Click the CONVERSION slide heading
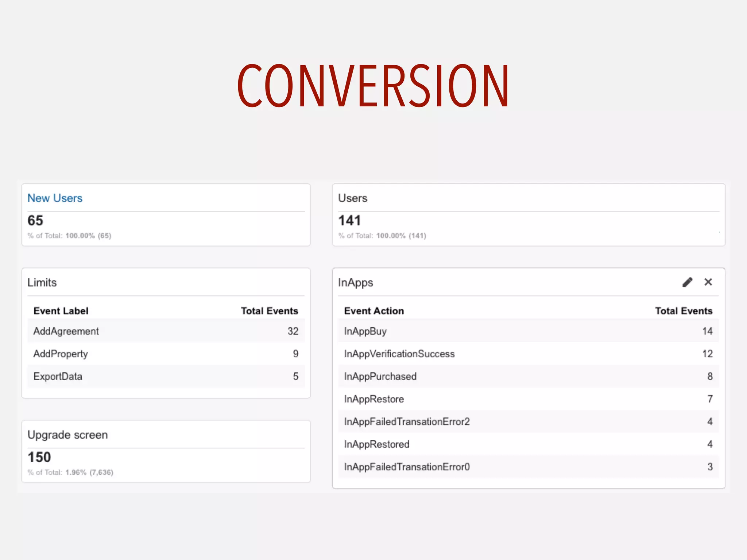This screenshot has height=560, width=747. coord(373,86)
